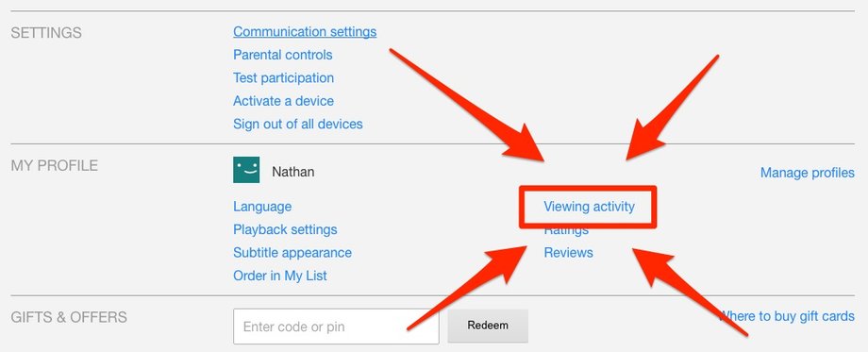Select Activate a device

283,101
